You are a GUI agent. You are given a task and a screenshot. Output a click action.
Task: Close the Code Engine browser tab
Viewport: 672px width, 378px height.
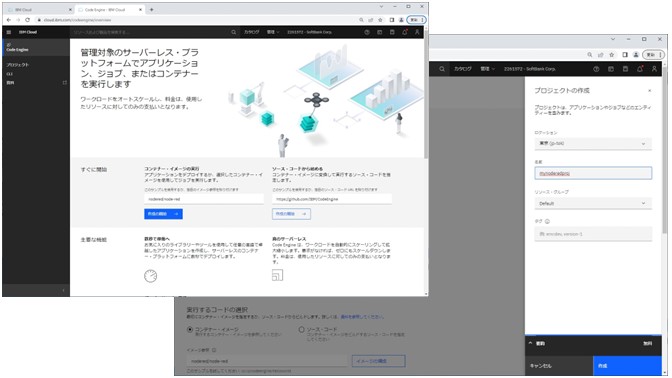(x=140, y=9)
